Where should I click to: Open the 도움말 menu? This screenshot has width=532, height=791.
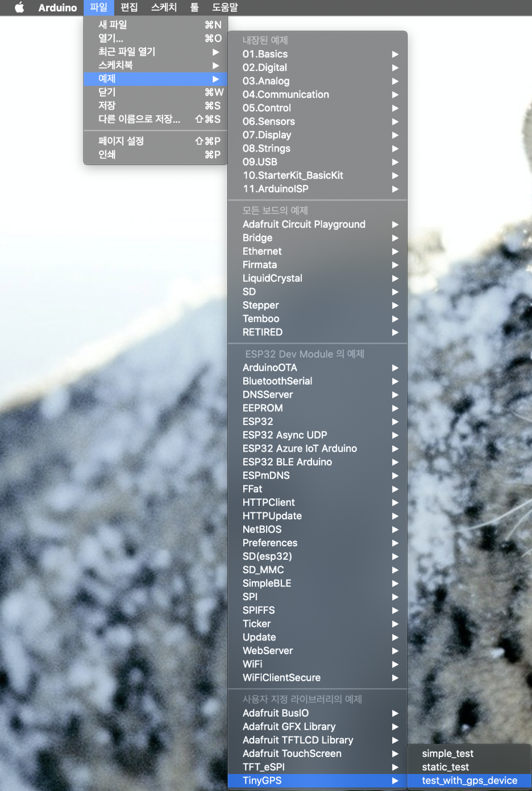pyautogui.click(x=225, y=7)
